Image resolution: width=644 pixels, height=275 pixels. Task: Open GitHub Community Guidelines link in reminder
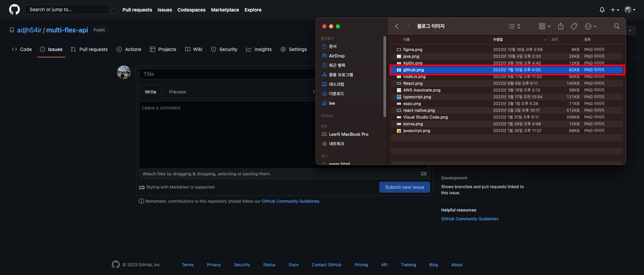291,201
